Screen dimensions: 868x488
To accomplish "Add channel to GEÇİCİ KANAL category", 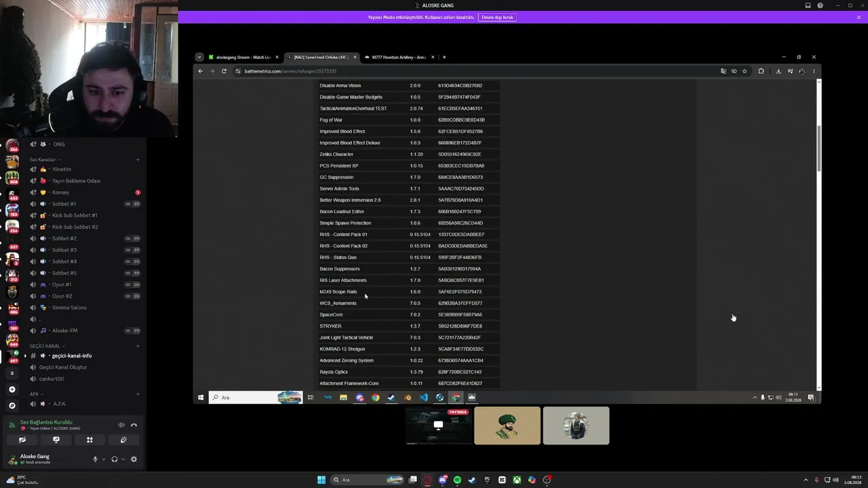I will point(138,346).
